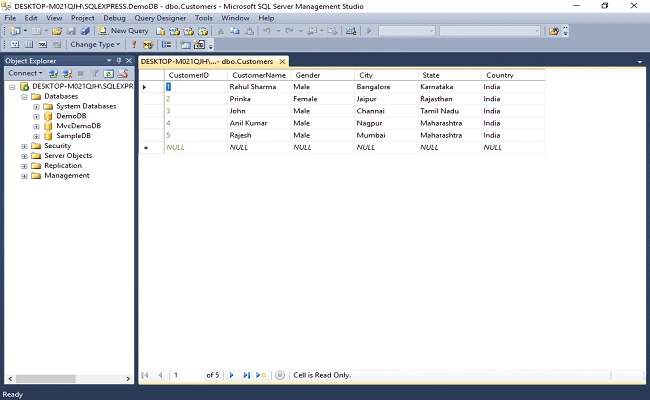
Task: Click the Object Explorer horizontal scrollbar
Action: tap(69, 378)
